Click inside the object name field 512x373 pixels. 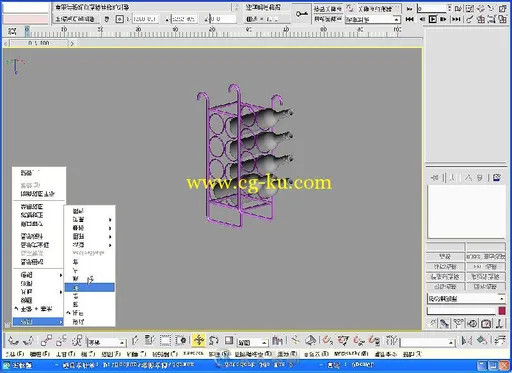click(x=462, y=311)
